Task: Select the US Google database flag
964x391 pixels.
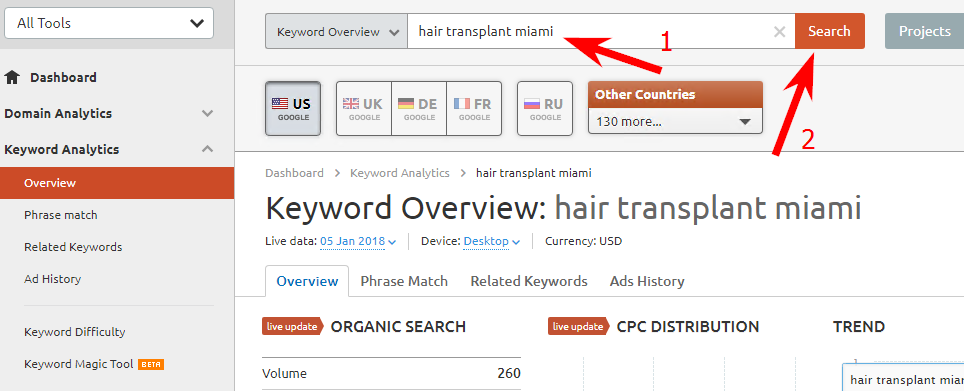Action: click(293, 108)
